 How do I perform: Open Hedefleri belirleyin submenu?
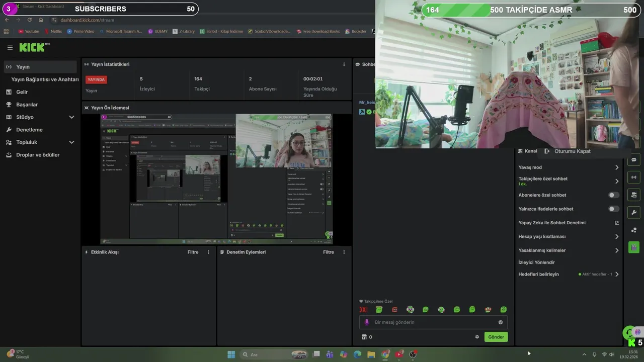click(617, 274)
